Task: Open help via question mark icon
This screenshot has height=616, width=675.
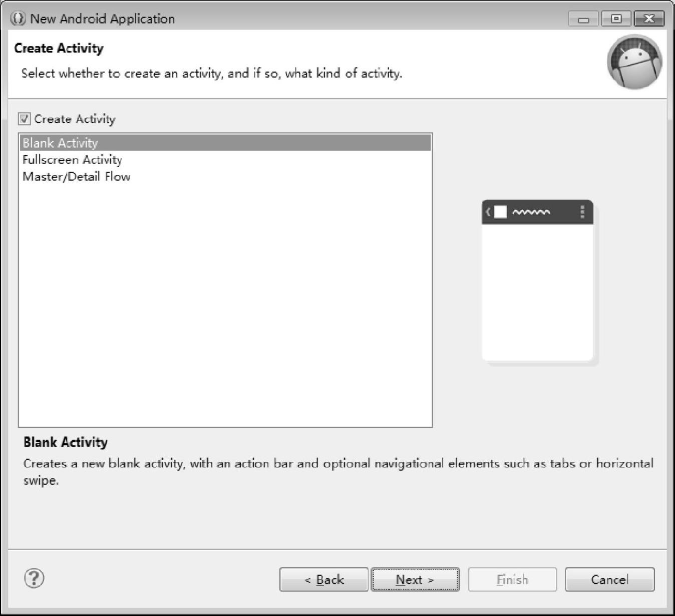Action: pos(34,578)
